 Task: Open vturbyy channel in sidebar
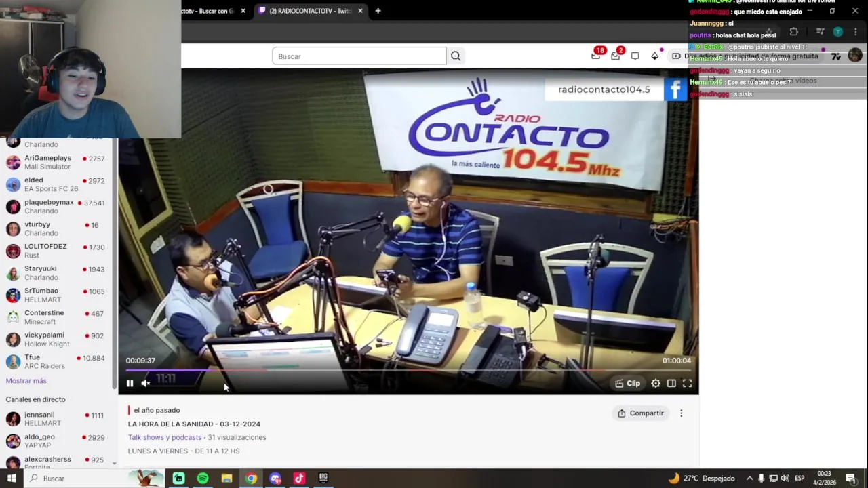pyautogui.click(x=56, y=228)
